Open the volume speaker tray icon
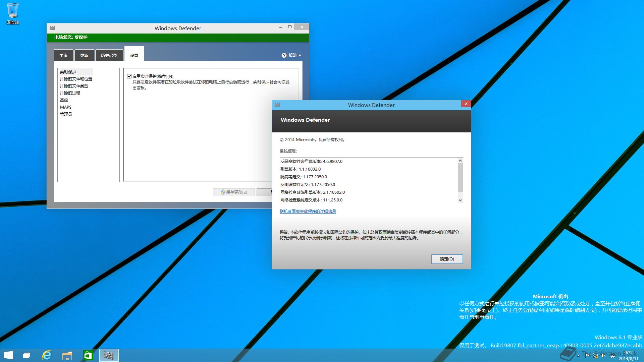The width and height of the screenshot is (644, 362). point(604,356)
